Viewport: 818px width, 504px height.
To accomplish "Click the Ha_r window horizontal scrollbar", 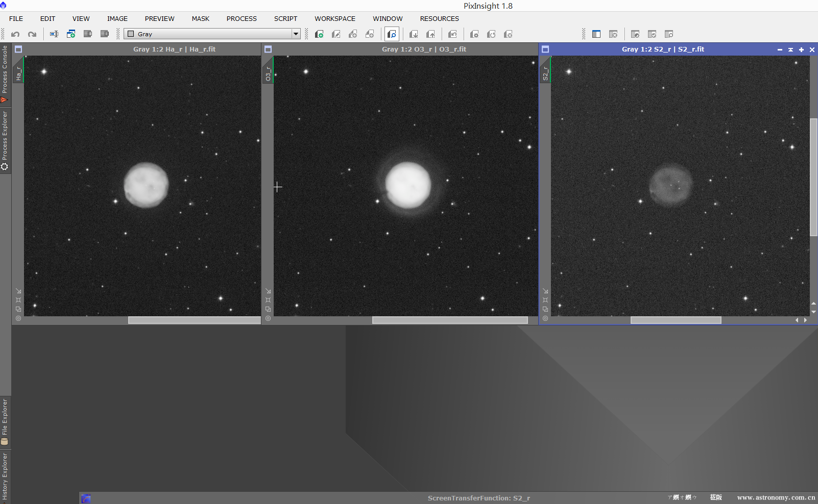I will click(194, 320).
